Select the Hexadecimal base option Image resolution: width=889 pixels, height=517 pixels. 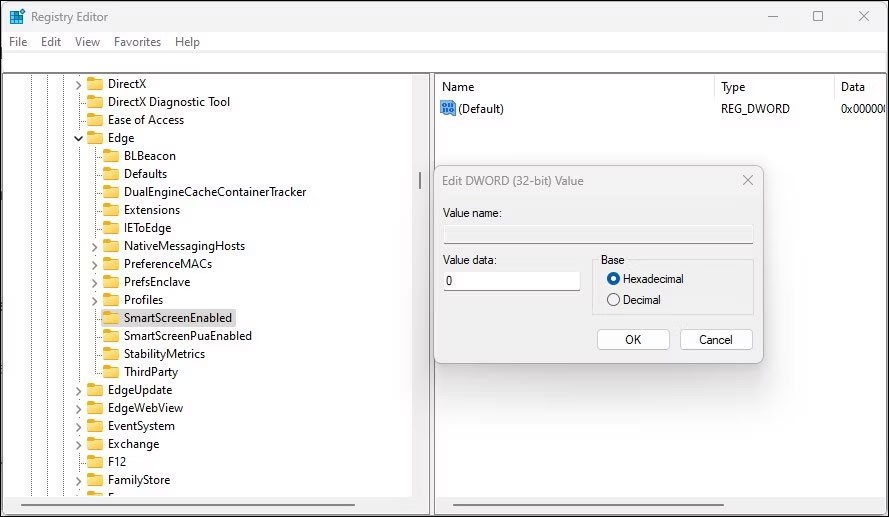pos(613,279)
